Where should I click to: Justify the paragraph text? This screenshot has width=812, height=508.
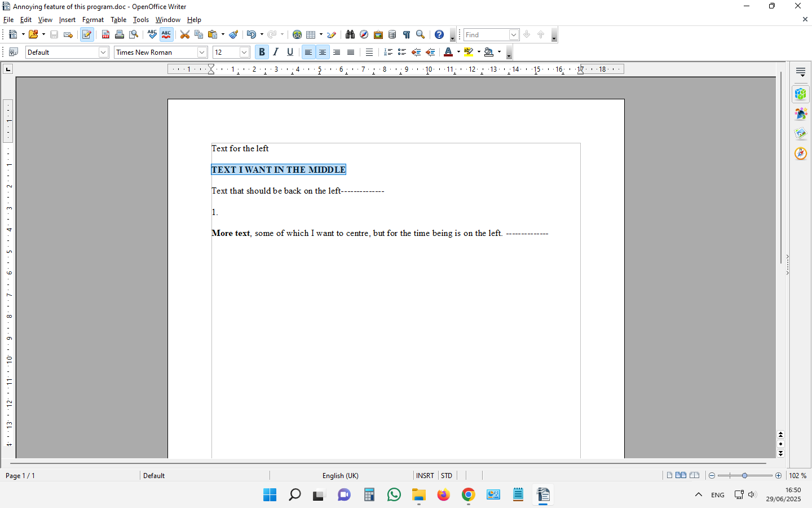[x=351, y=52]
